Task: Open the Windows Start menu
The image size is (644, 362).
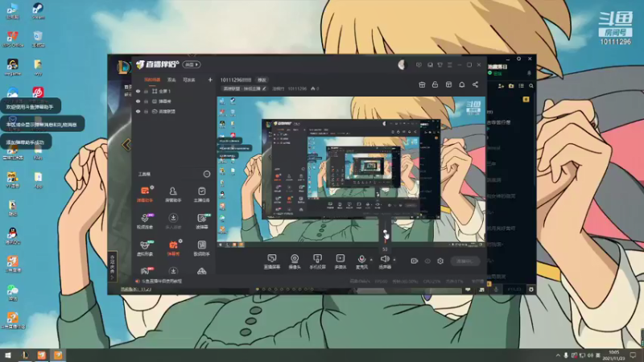Action: pyautogui.click(x=8, y=355)
